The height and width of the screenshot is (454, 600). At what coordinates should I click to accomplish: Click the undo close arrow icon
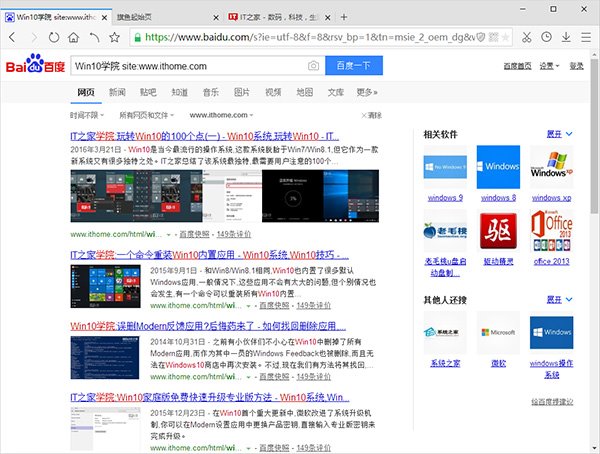[x=94, y=37]
